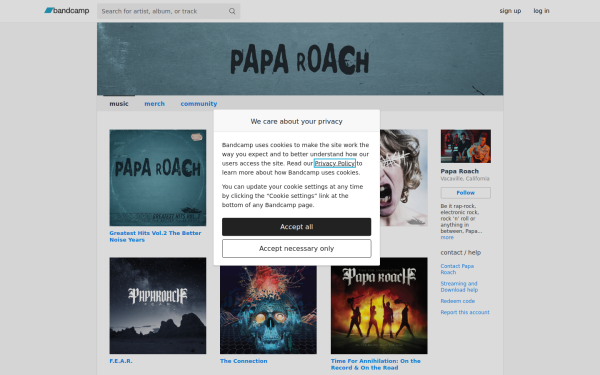This screenshot has height=375, width=600.
Task: Open Streaming and Download help link
Action: tap(459, 287)
